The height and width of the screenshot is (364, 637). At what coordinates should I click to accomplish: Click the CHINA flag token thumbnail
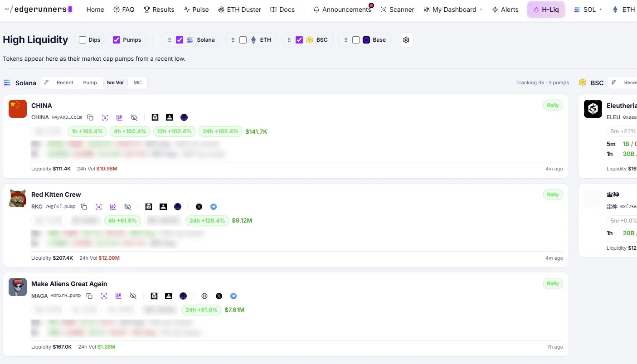tap(18, 109)
